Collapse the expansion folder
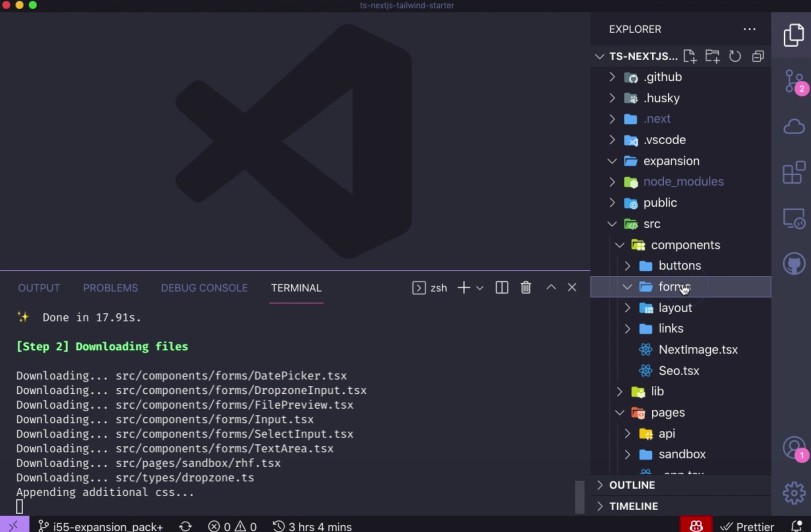 click(x=681, y=161)
